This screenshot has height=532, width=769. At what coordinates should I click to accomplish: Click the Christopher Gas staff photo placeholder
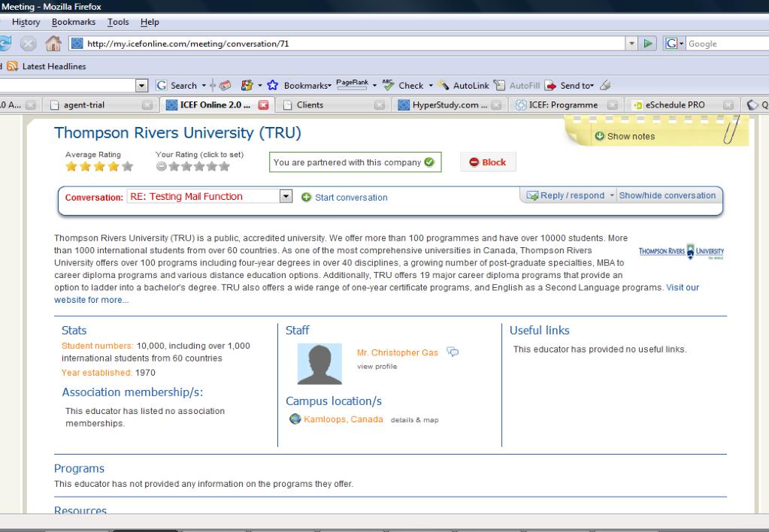coord(319,364)
